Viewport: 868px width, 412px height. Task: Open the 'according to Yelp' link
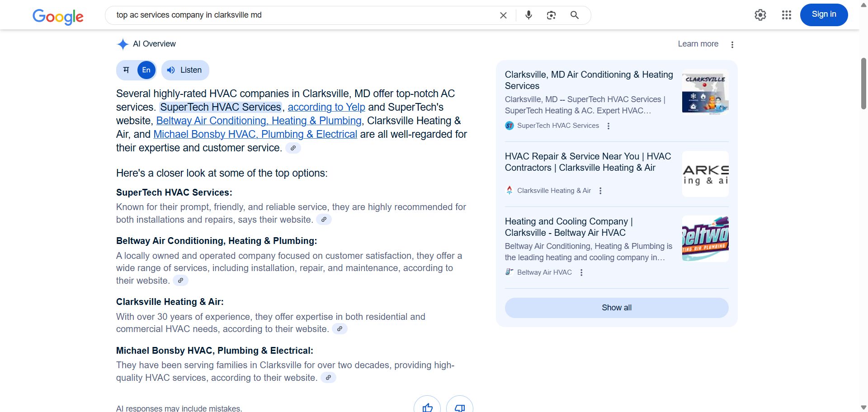point(326,107)
